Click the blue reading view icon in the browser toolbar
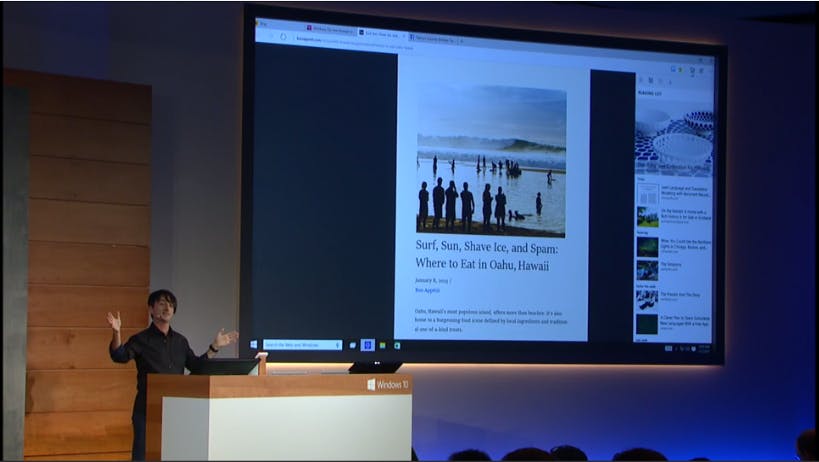 click(x=673, y=68)
